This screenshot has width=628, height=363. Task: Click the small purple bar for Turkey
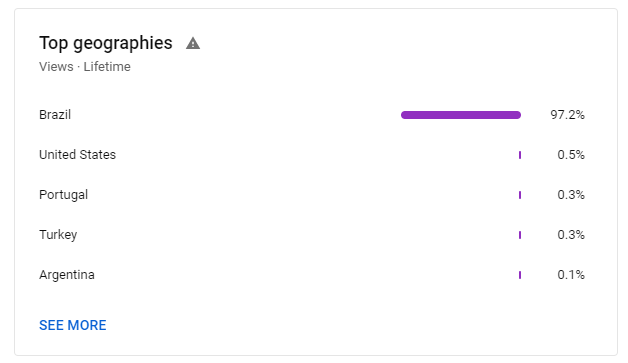(520, 235)
